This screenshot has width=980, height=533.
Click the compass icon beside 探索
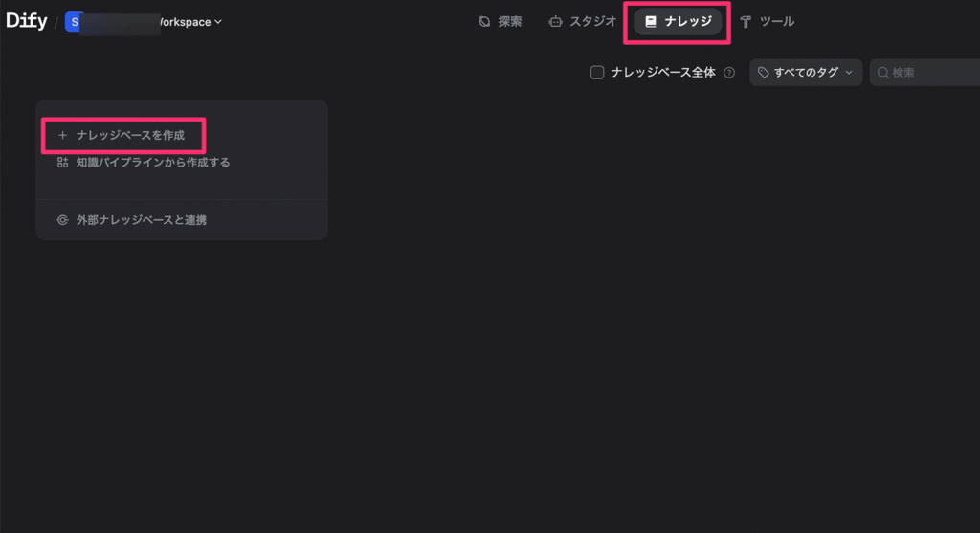pyautogui.click(x=484, y=21)
